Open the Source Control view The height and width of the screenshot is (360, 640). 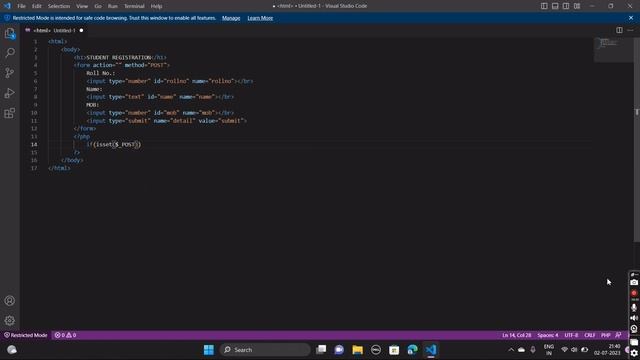click(10, 73)
